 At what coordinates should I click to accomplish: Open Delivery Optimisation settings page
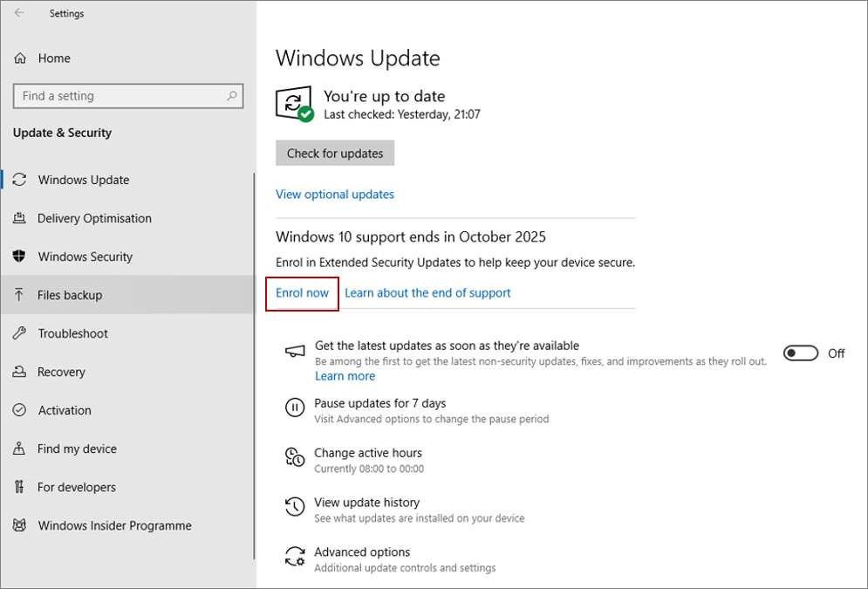(x=127, y=218)
